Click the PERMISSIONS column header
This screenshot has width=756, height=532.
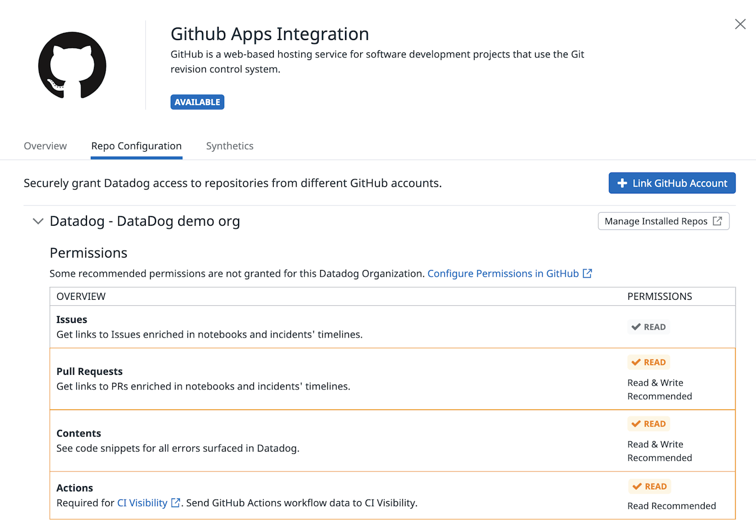tap(659, 297)
